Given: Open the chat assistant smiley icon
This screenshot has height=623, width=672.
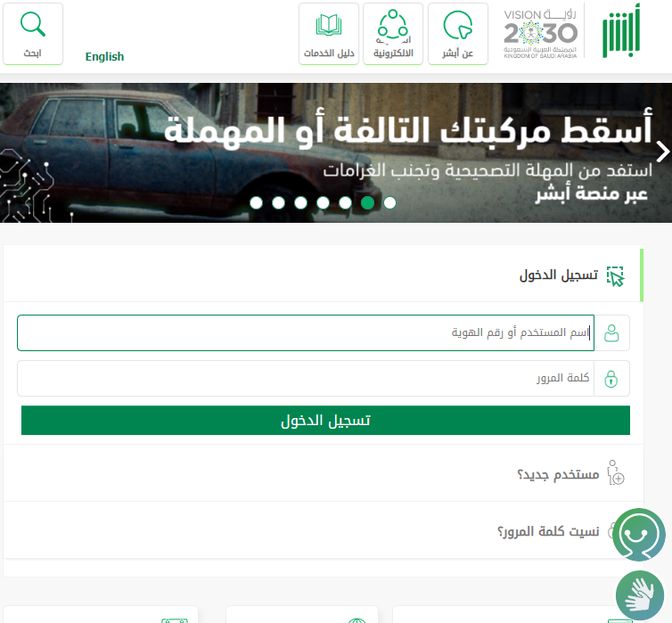Looking at the screenshot, I should 638,535.
